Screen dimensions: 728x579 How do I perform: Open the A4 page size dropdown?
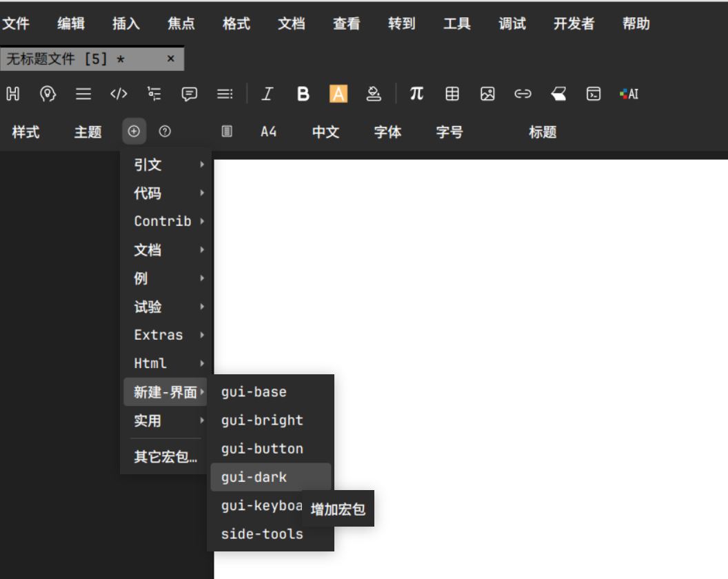(268, 132)
